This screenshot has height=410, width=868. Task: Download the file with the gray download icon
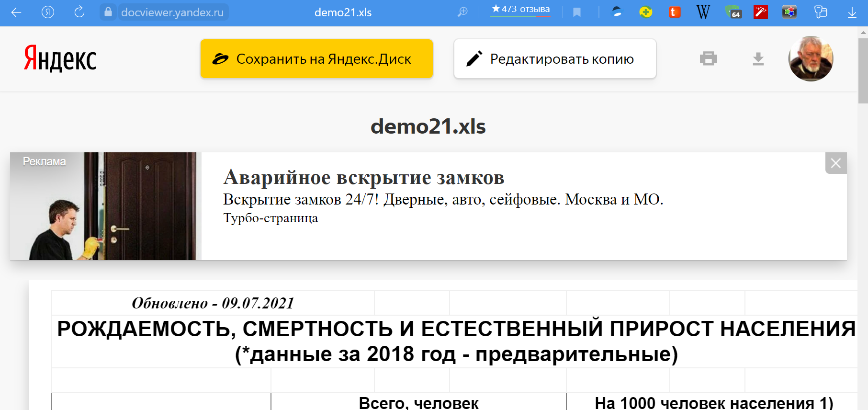[x=758, y=59]
